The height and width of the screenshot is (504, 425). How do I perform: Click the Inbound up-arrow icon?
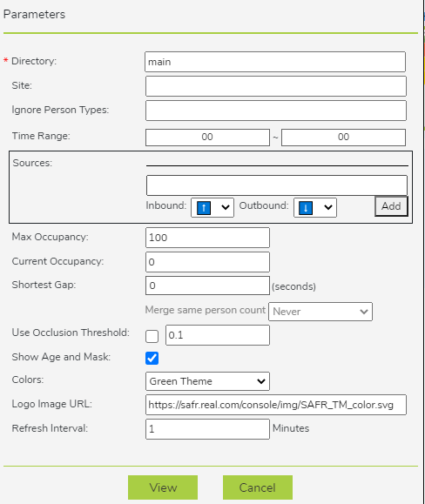click(204, 208)
